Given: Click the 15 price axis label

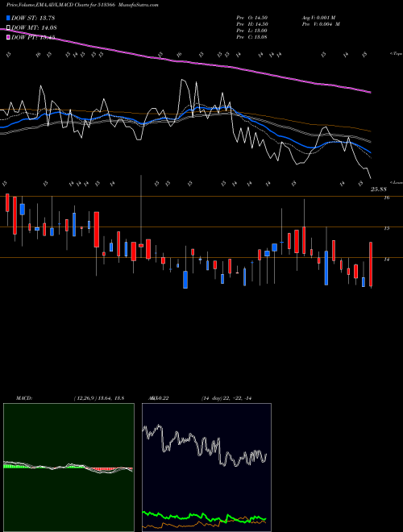Looking at the screenshot, I should click(x=386, y=228).
